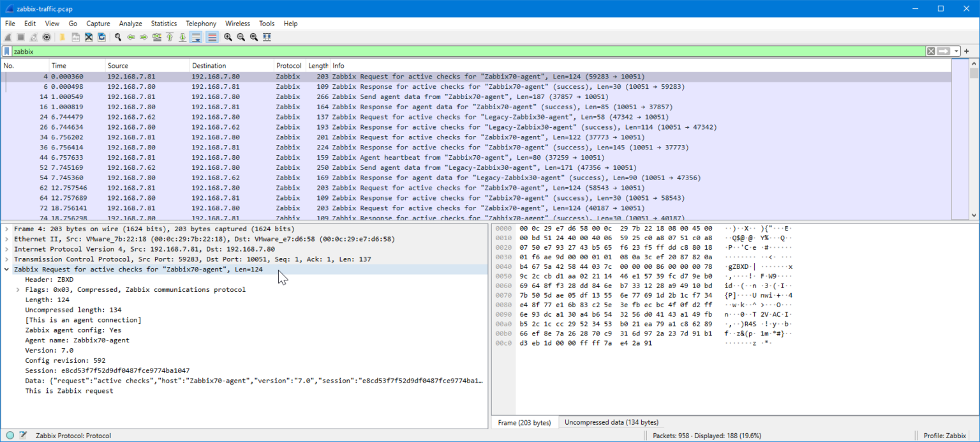Open the Statistics menu

pyautogui.click(x=163, y=24)
